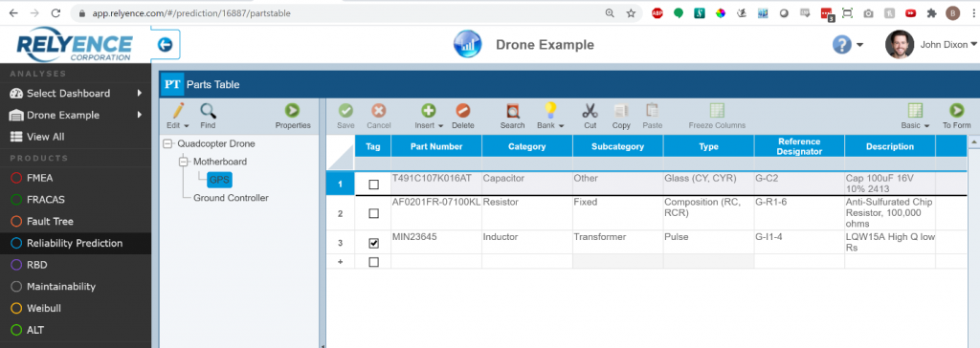The image size is (980, 348).
Task: Go back in browser history
Action: [x=13, y=13]
